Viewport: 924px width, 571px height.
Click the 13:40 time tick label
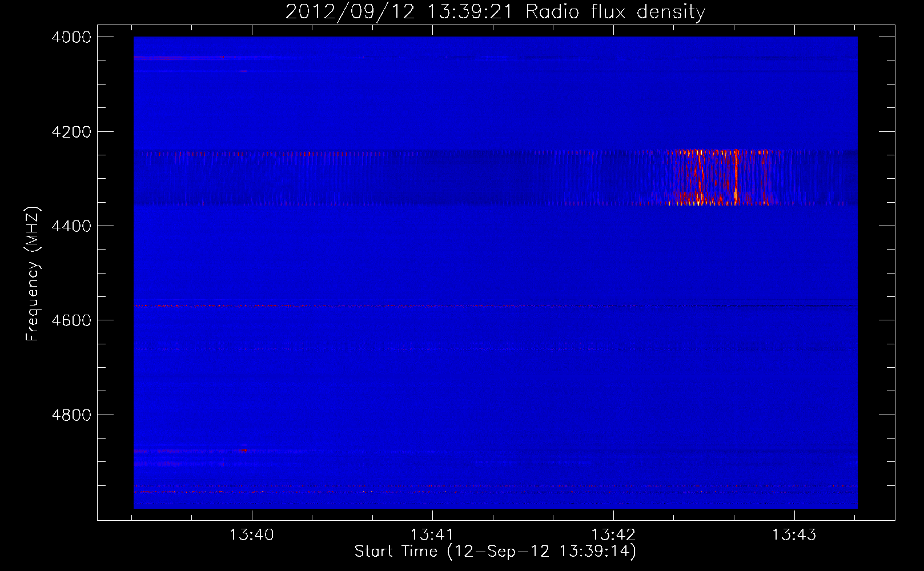[x=251, y=535]
